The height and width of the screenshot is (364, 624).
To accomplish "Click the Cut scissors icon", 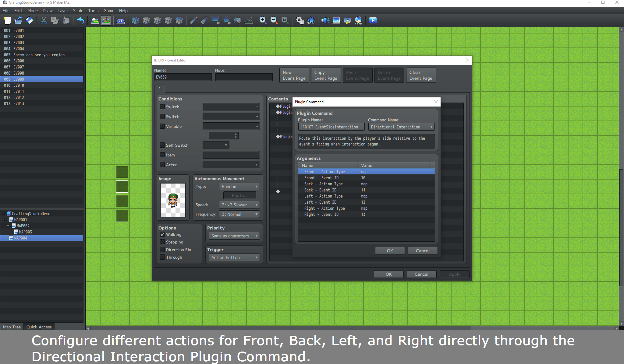I will (44, 20).
